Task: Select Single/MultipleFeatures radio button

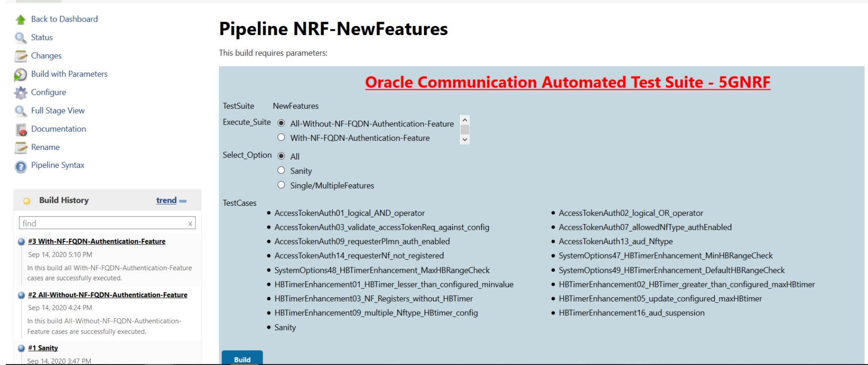Action: click(281, 185)
